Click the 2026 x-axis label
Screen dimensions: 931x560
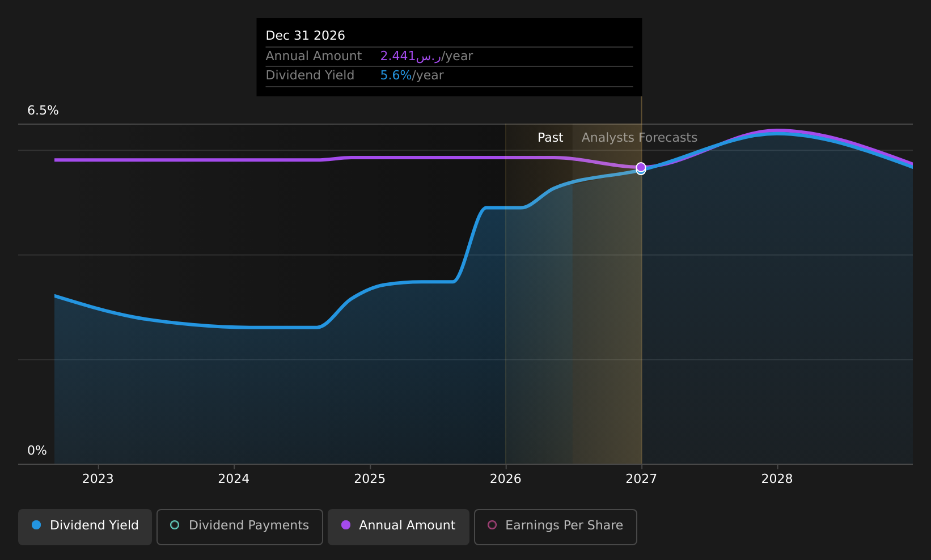click(x=506, y=479)
